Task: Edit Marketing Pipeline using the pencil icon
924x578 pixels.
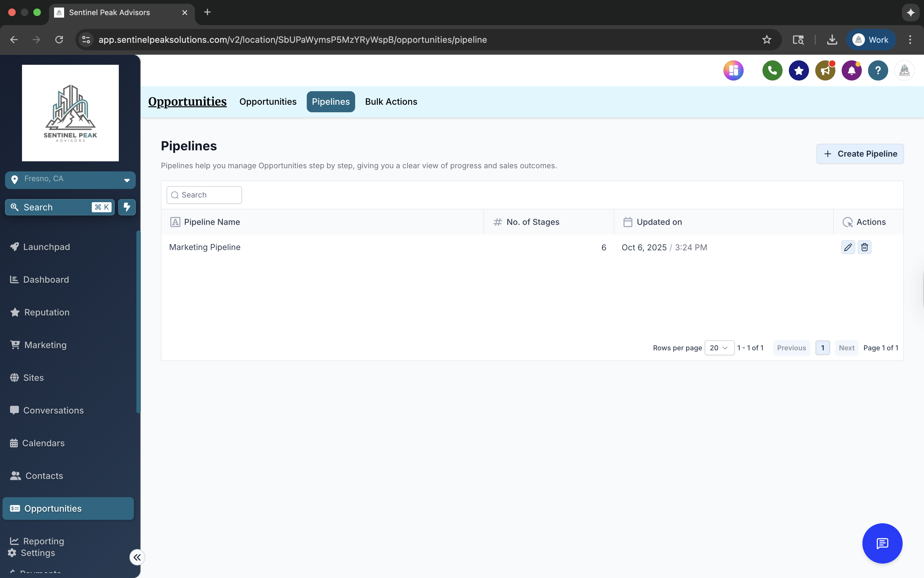Action: point(848,247)
